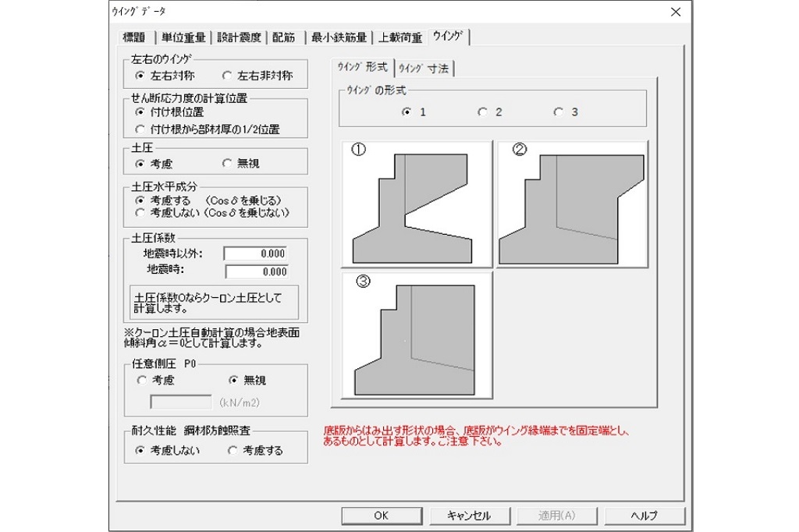Select wing shape diagram ①
The width and height of the screenshot is (799, 532).
point(414,203)
